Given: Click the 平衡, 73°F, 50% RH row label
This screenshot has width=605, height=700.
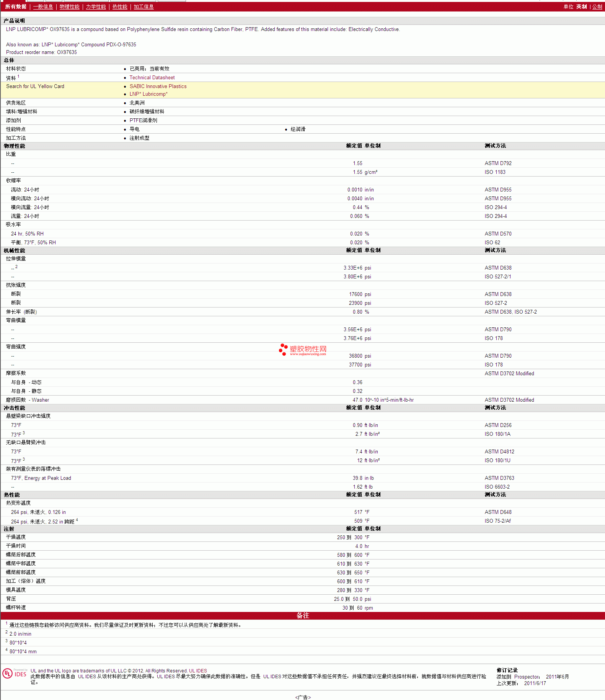Looking at the screenshot, I should pos(33,242).
